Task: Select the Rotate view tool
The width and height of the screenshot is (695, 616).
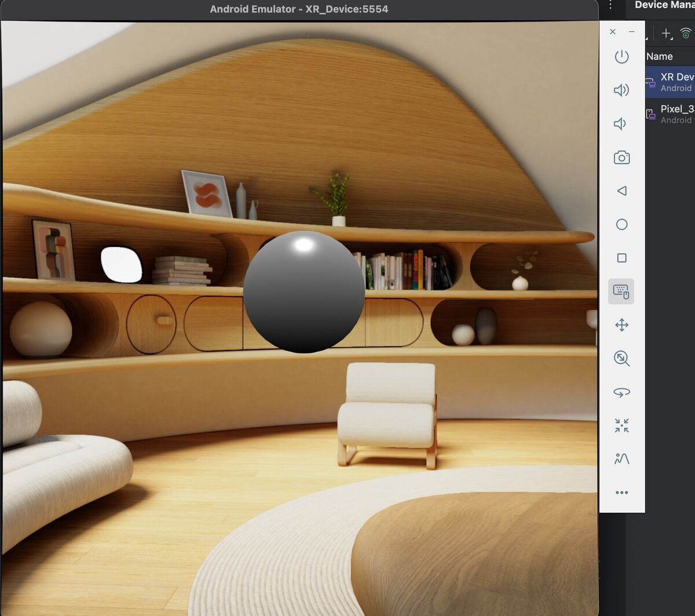Action: (621, 392)
